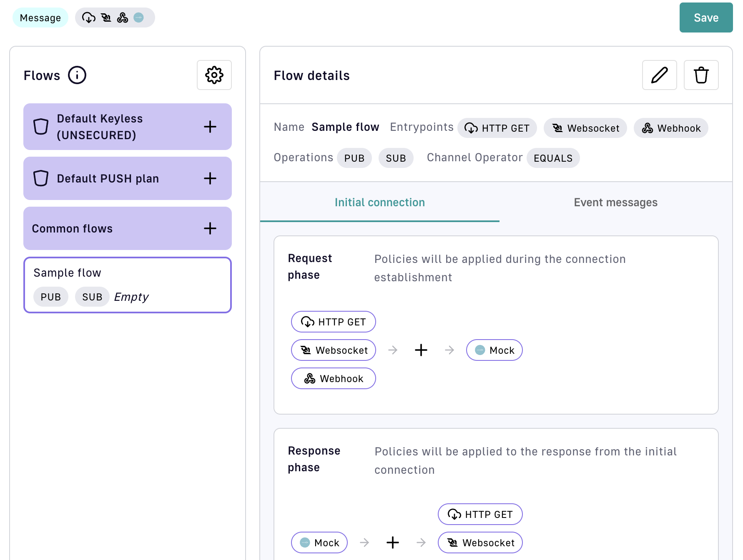Click the EQUALS channel operator badge
Image resolution: width=743 pixels, height=560 pixels.
tap(553, 158)
